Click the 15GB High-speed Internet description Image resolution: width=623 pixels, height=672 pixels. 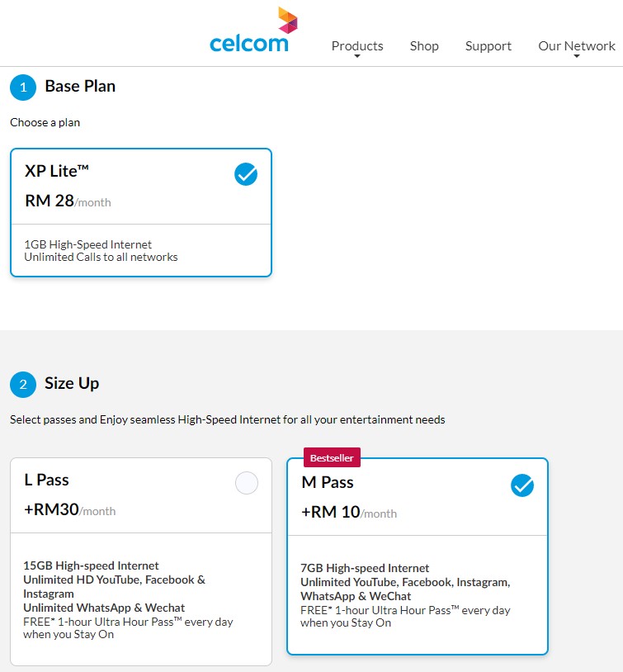point(91,566)
